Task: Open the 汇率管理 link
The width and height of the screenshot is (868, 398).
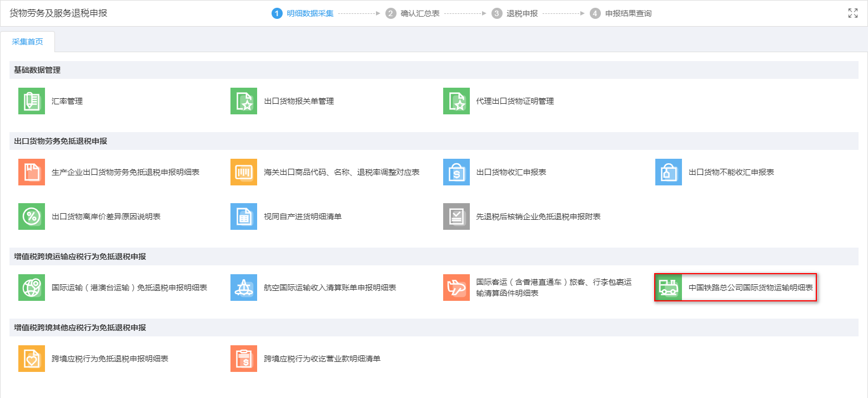Action: 67,101
